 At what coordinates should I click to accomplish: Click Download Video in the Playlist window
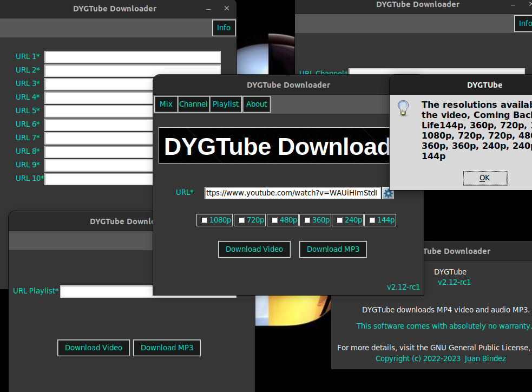click(94, 348)
